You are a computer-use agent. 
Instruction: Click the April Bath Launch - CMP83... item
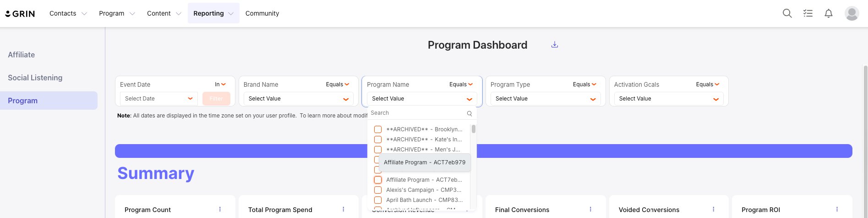(x=425, y=200)
